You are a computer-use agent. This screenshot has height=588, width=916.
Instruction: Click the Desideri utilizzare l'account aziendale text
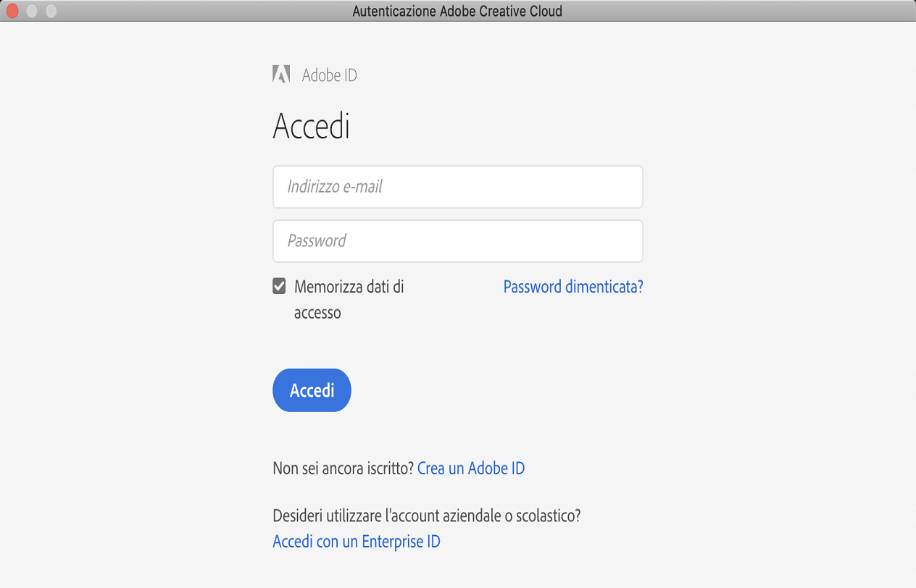(427, 516)
